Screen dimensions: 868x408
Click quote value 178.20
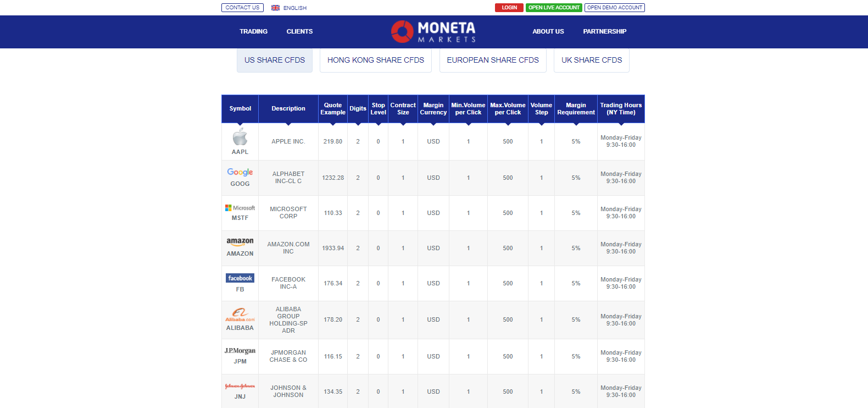333,319
